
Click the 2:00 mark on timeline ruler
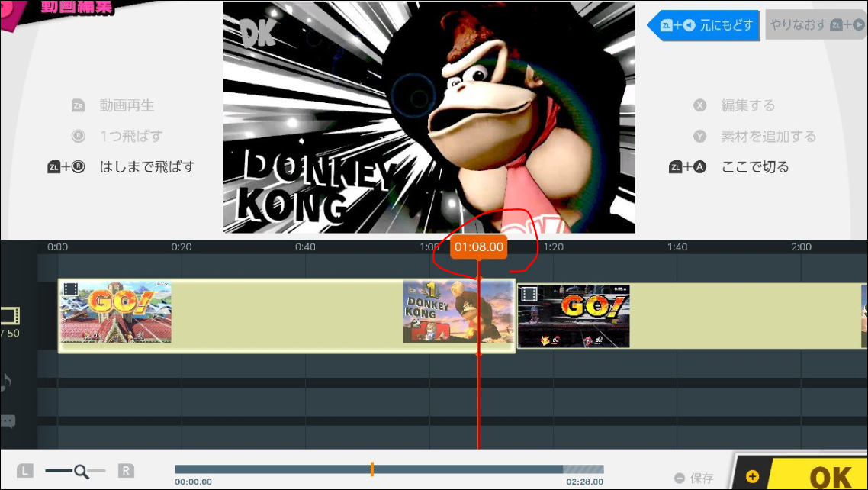click(x=802, y=247)
